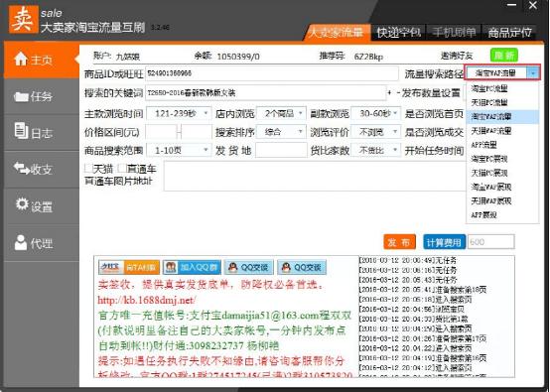Toggle the 天猫 checkbox
The image size is (550, 392).
(x=88, y=169)
